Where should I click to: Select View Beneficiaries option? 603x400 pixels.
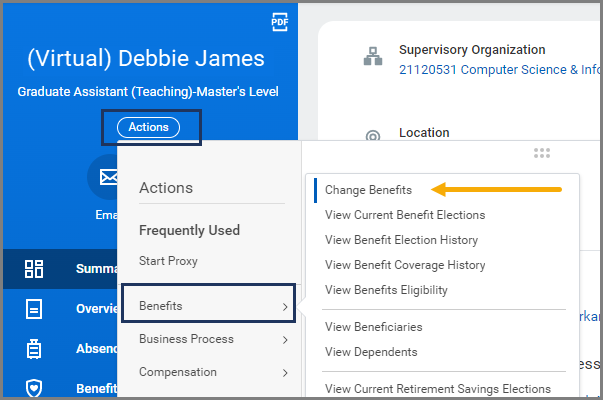[373, 327]
